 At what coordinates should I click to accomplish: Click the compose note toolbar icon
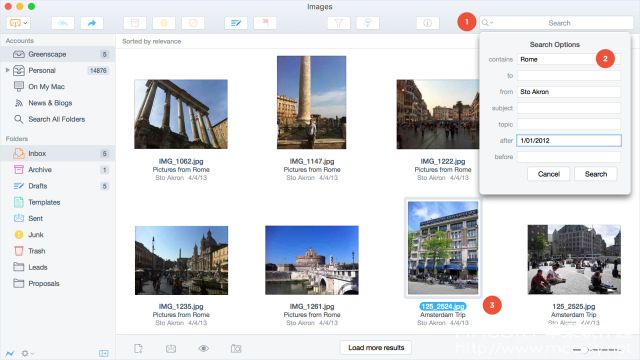[x=236, y=23]
